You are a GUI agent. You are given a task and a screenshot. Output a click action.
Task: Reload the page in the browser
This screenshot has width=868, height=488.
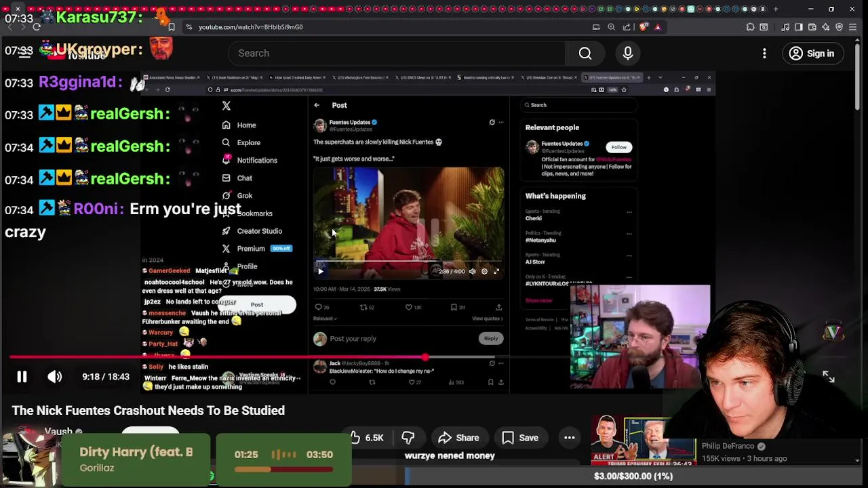click(x=36, y=27)
